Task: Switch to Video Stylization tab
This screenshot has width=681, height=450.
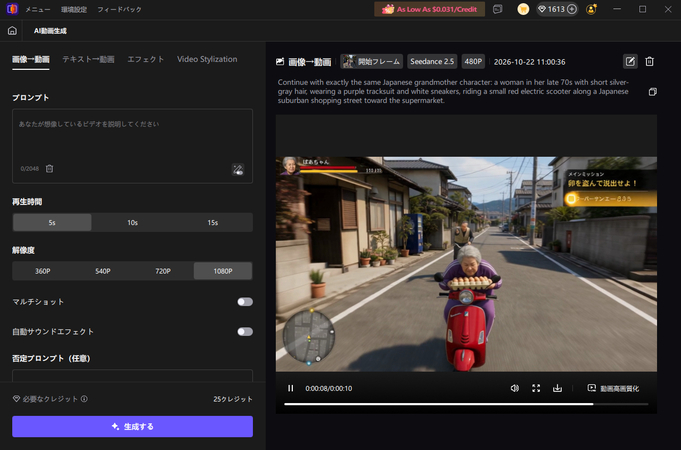Action: pyautogui.click(x=207, y=60)
